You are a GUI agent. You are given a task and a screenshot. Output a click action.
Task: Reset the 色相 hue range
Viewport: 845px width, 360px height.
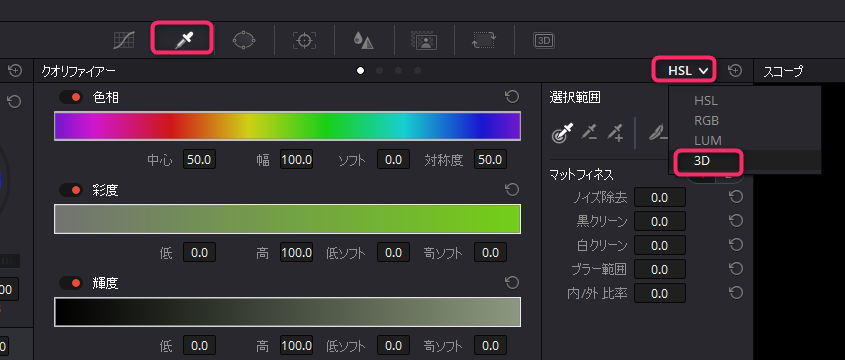pyautogui.click(x=512, y=97)
